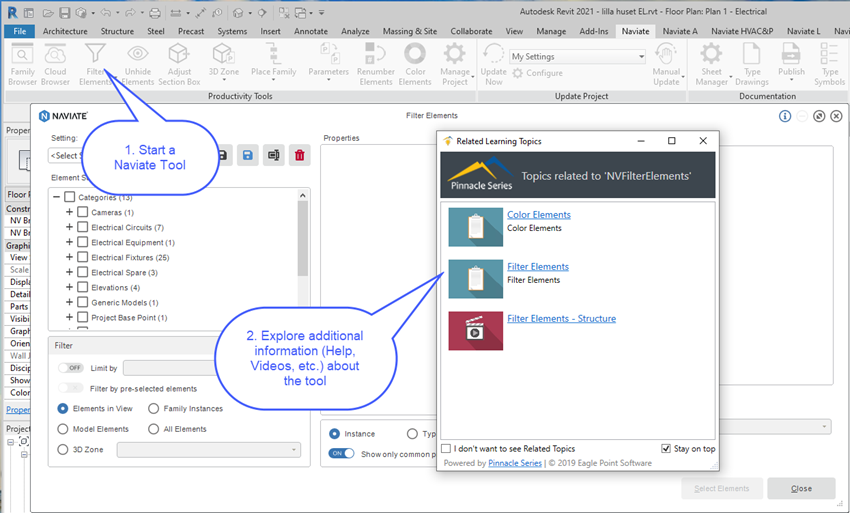Viewport: 850px width, 513px height.
Task: Select the All Elements radio button
Action: [x=153, y=429]
